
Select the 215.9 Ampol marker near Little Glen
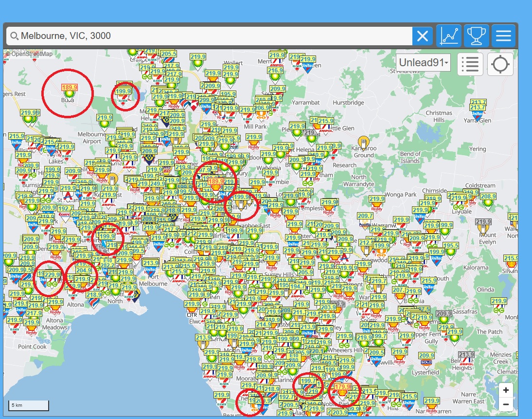click(x=326, y=125)
